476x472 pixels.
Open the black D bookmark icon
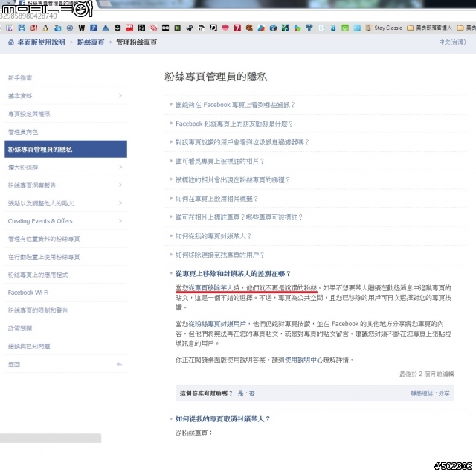(x=213, y=28)
